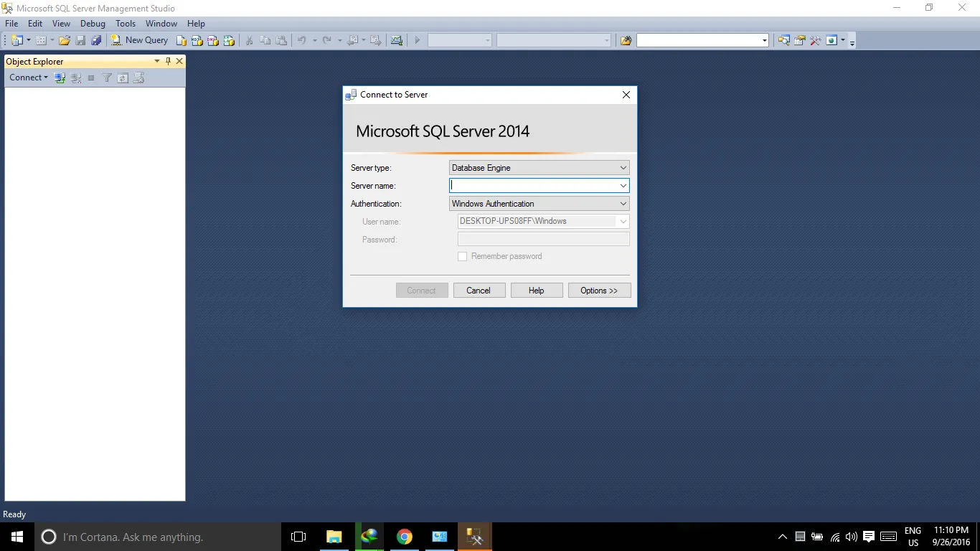The height and width of the screenshot is (551, 980).
Task: Open the Window menu
Action: [161, 24]
